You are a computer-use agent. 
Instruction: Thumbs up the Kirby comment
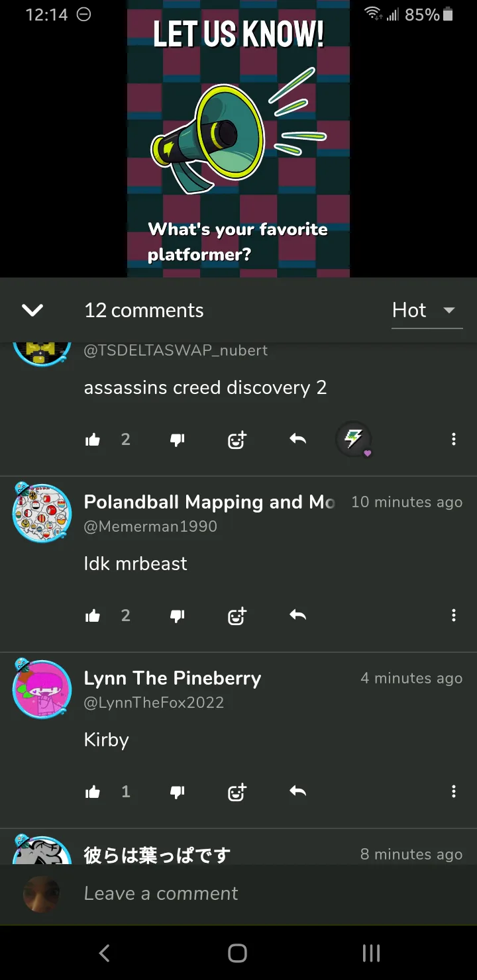coord(93,792)
